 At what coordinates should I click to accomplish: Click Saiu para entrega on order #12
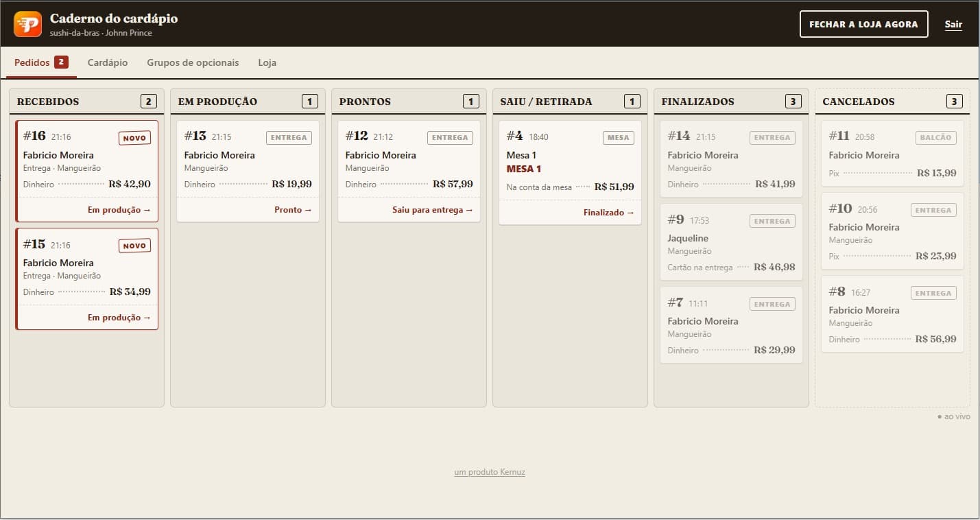coord(433,210)
